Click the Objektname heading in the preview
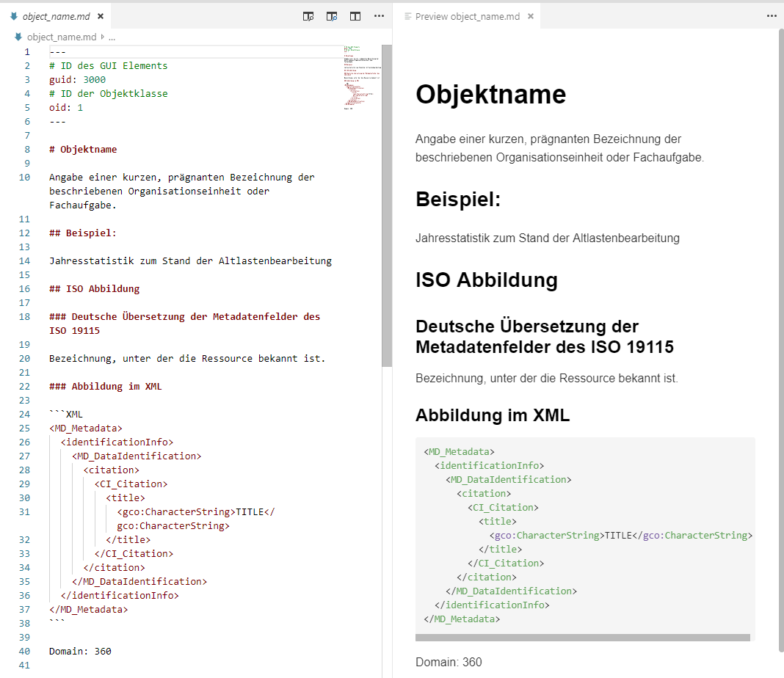This screenshot has width=784, height=678. click(x=490, y=94)
